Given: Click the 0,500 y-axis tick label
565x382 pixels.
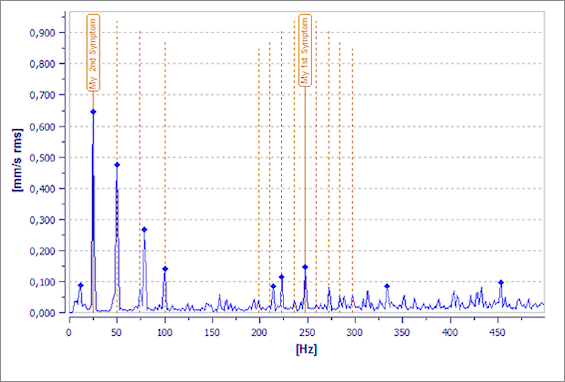Looking at the screenshot, I should (x=41, y=157).
